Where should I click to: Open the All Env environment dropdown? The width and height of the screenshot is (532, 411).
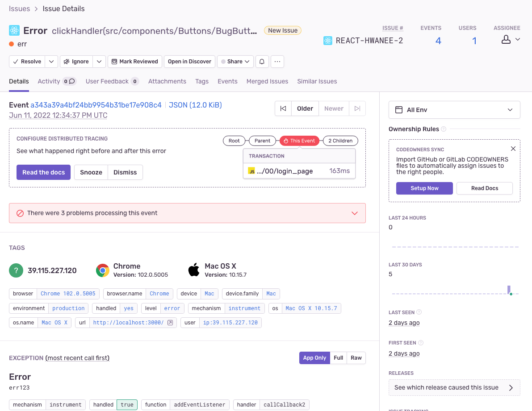coord(454,110)
